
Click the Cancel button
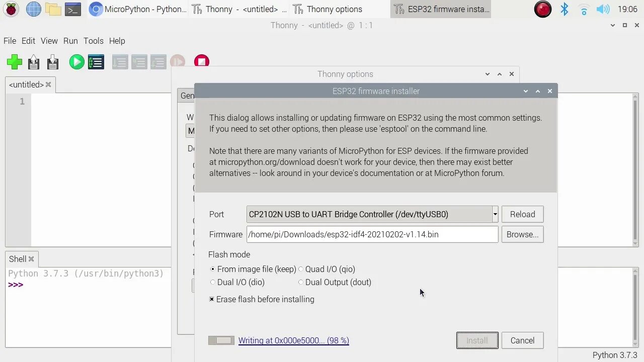pos(523,340)
